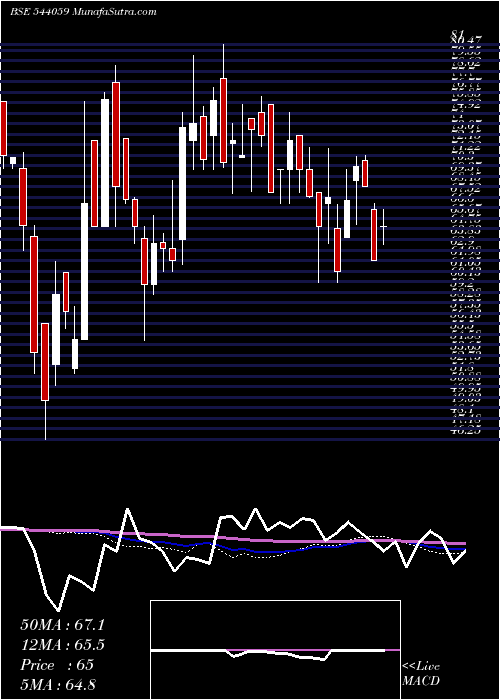Click the 'BSE 544059 MunafaSutra.com' title text

83,12
